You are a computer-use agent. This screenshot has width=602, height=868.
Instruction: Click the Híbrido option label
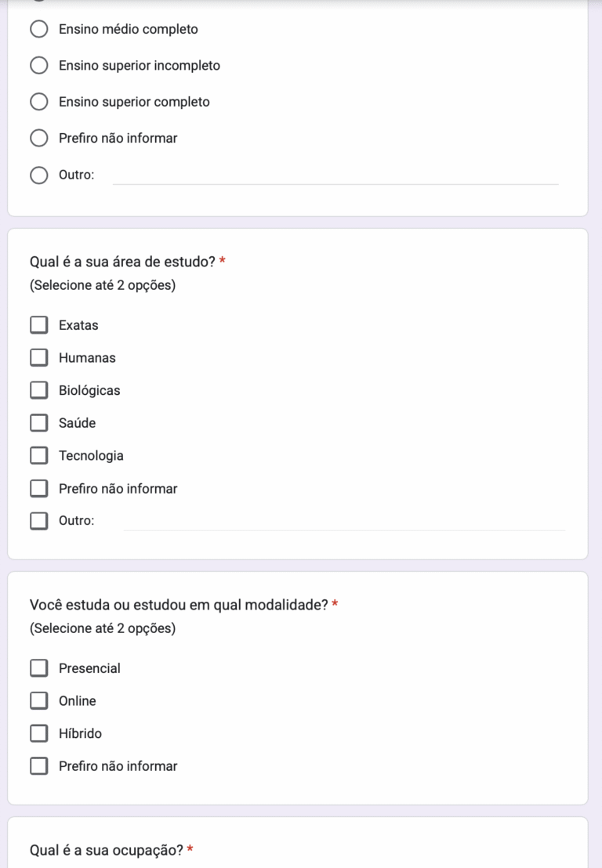[80, 734]
